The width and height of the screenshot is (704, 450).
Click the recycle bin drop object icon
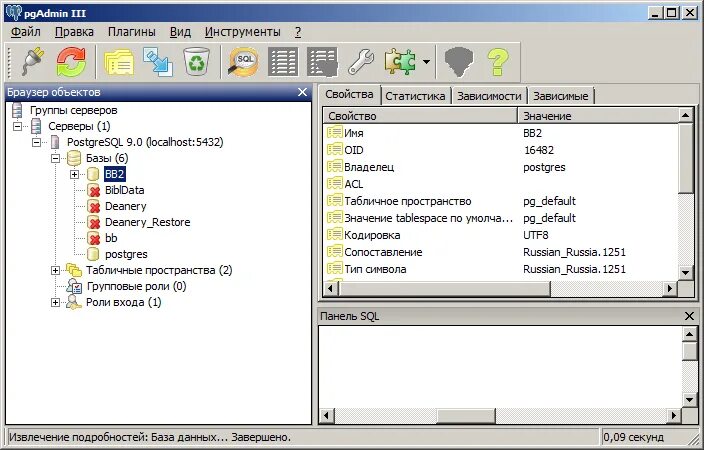196,62
